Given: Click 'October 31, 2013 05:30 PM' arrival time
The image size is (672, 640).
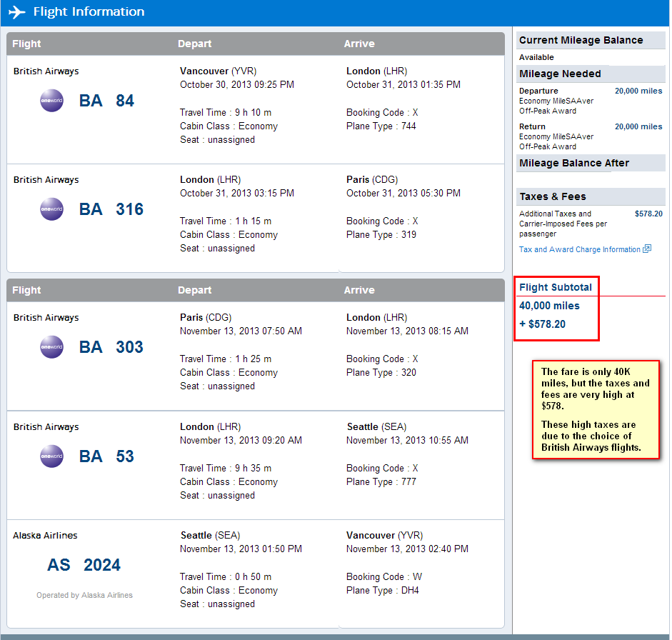Looking at the screenshot, I should (403, 194).
